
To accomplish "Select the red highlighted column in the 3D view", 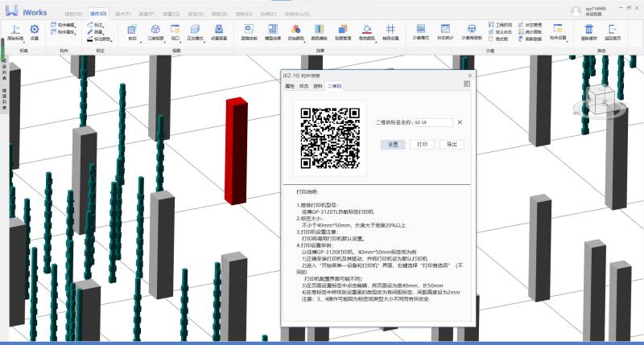I will (237, 151).
